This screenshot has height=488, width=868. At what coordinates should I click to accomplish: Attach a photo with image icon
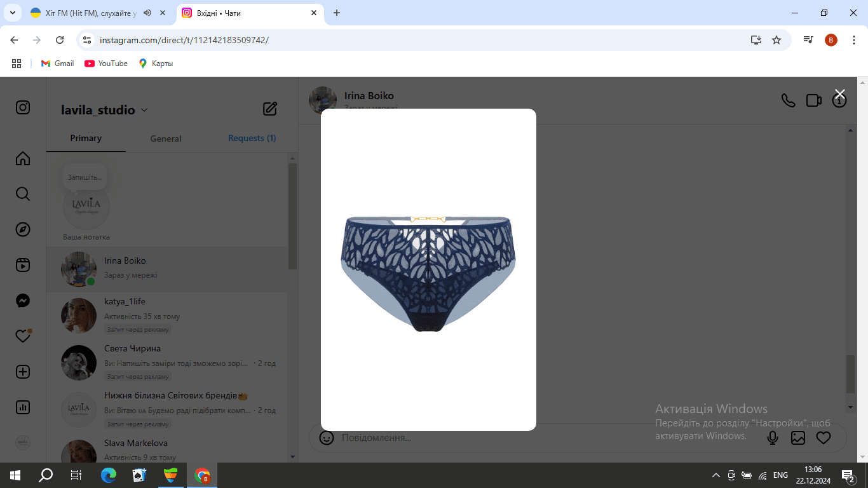[x=798, y=438]
